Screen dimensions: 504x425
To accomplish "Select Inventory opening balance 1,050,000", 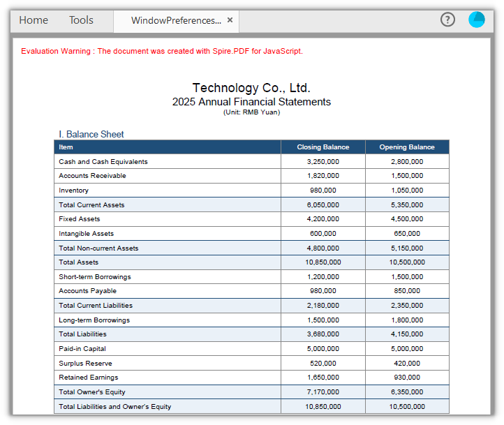I will 407,191.
